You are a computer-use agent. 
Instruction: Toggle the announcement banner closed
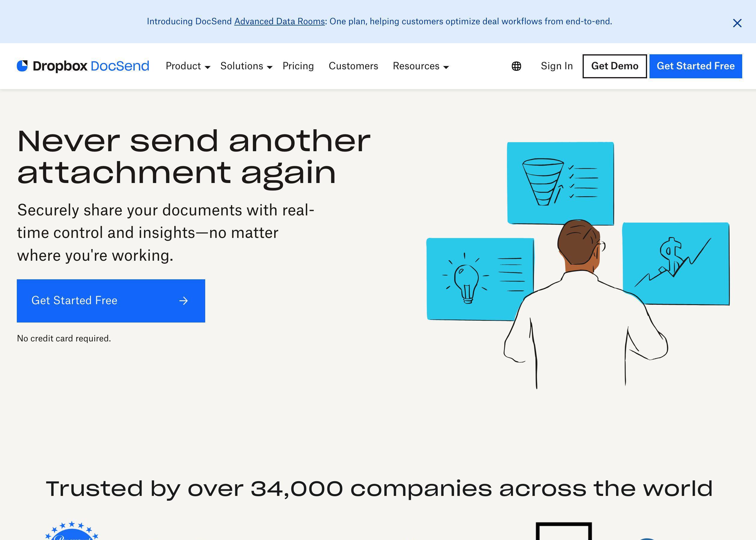737,23
